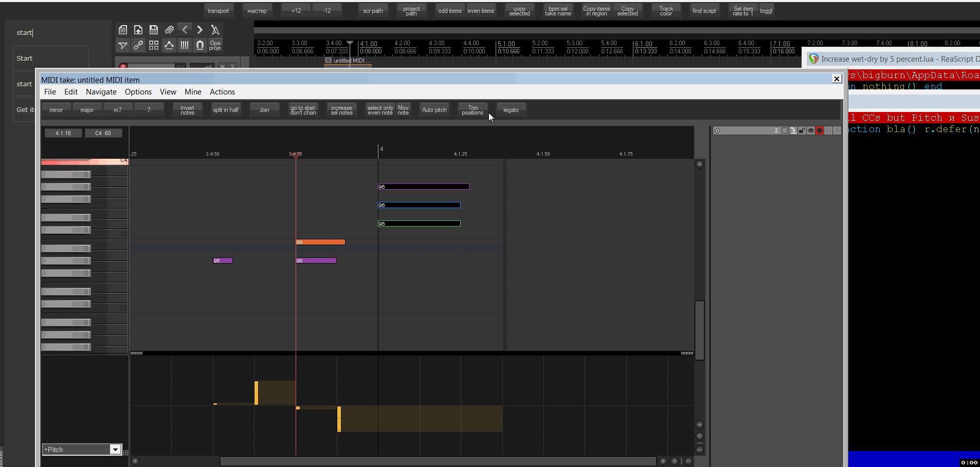Click the magnet snap icon

click(x=200, y=45)
